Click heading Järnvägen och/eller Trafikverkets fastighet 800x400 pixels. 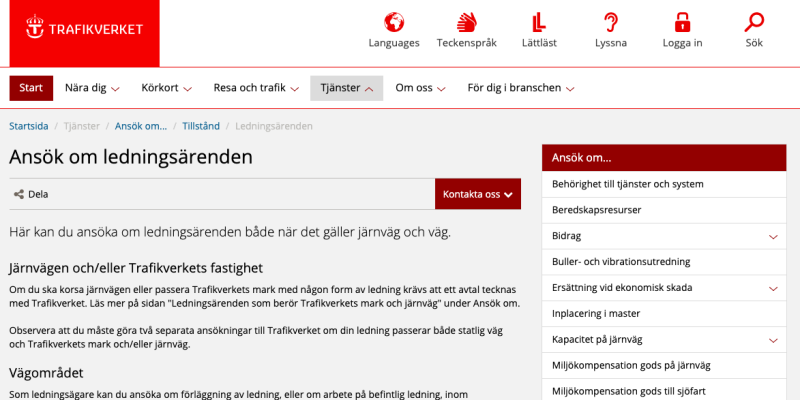[136, 268]
